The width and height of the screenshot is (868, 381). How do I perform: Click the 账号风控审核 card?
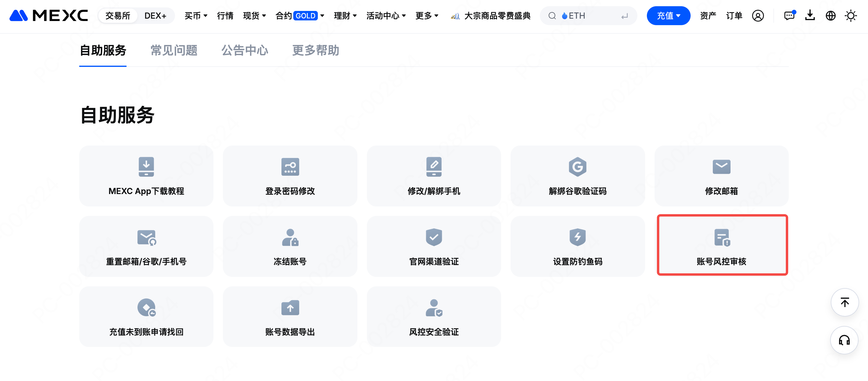pyautogui.click(x=722, y=245)
